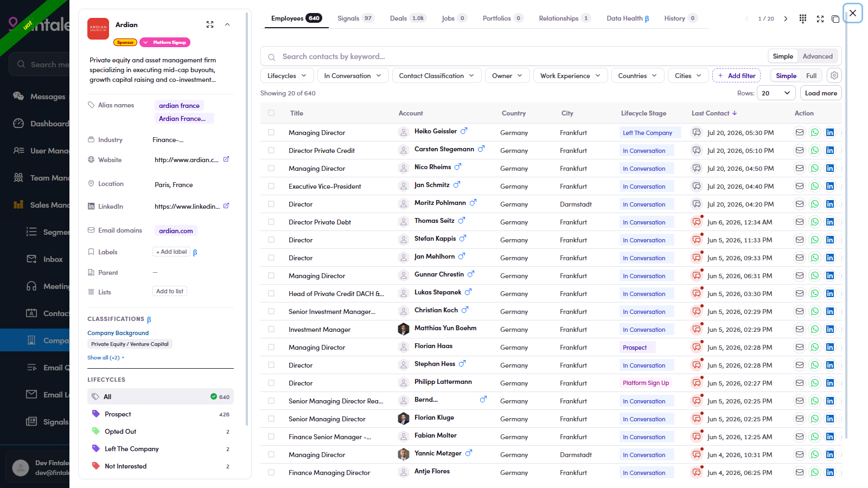The width and height of the screenshot is (868, 488).
Task: Click Add to list button
Action: [x=170, y=291]
